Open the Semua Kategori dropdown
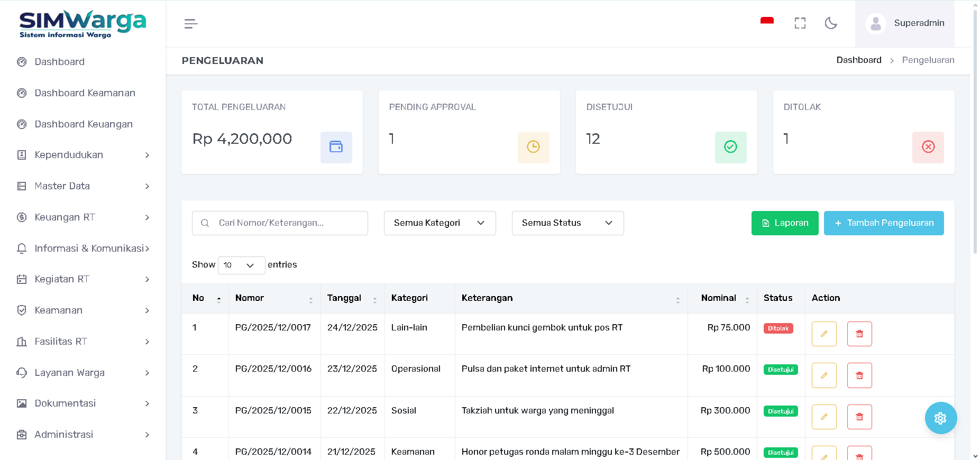This screenshot has width=980, height=460. tap(439, 223)
